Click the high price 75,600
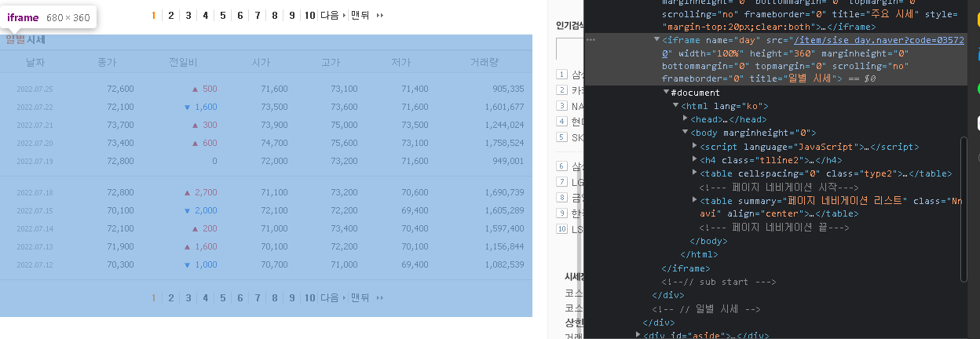980x339 pixels. (x=345, y=144)
